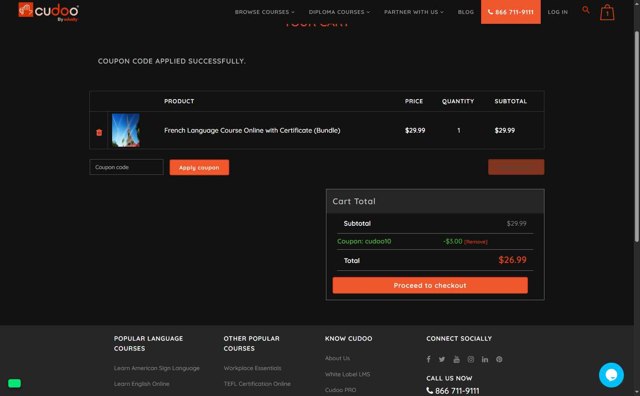Image resolution: width=640 pixels, height=396 pixels.
Task: Click the green widget at bottom left
Action: tap(14, 383)
